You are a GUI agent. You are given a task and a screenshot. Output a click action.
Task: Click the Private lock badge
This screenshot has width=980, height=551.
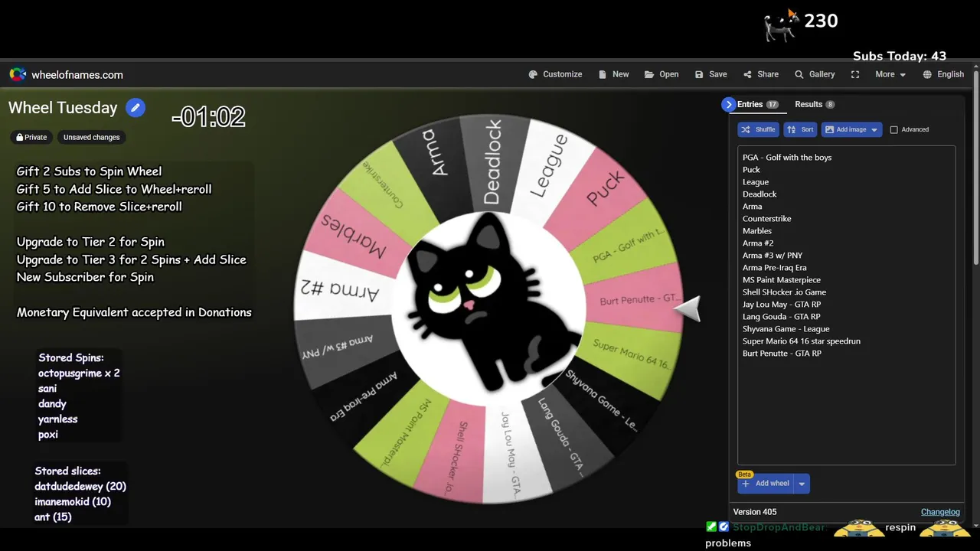pyautogui.click(x=31, y=137)
